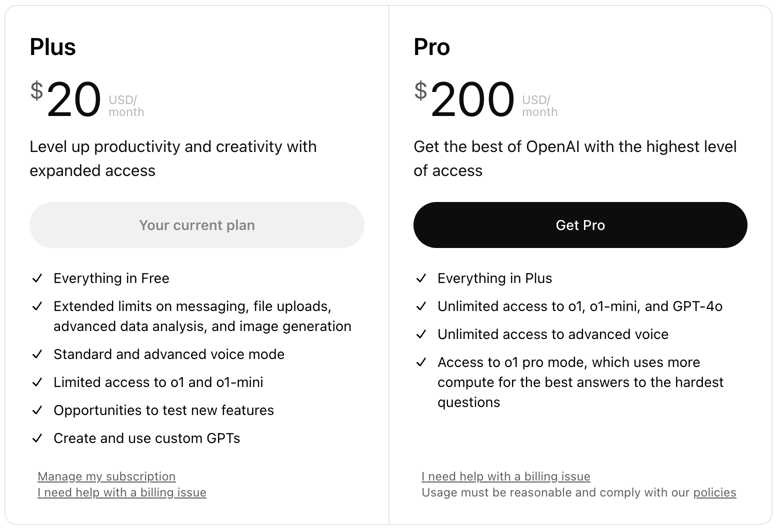Viewport: 778px width, 532px height.
Task: Click the Plus plan heading
Action: click(53, 47)
